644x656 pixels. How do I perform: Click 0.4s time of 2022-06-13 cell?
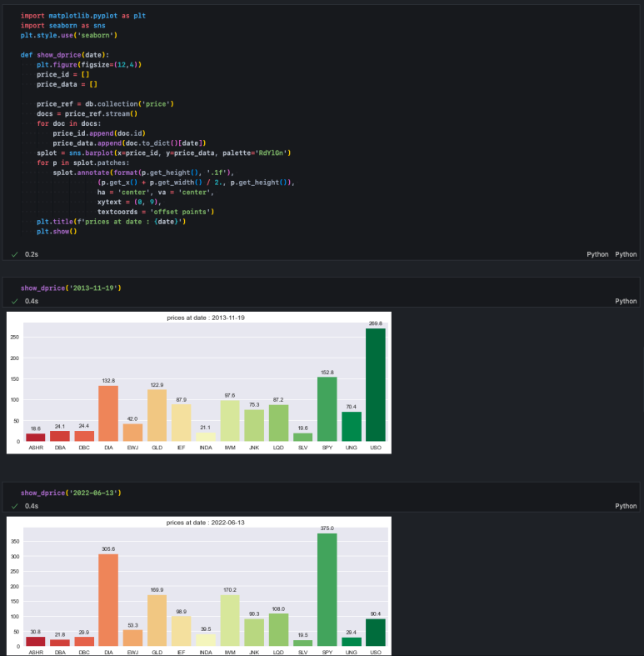tap(32, 506)
